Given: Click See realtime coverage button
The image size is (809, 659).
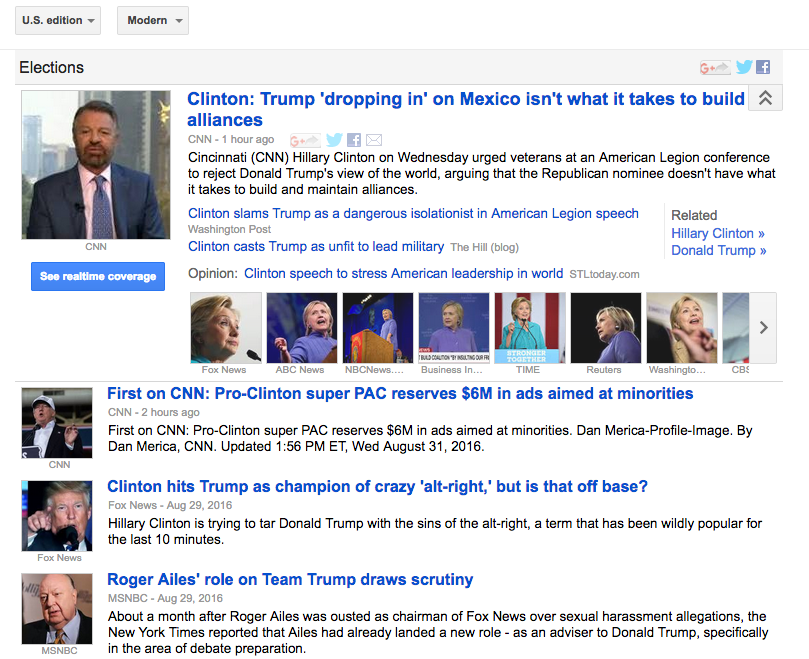Looking at the screenshot, I should 98,276.
